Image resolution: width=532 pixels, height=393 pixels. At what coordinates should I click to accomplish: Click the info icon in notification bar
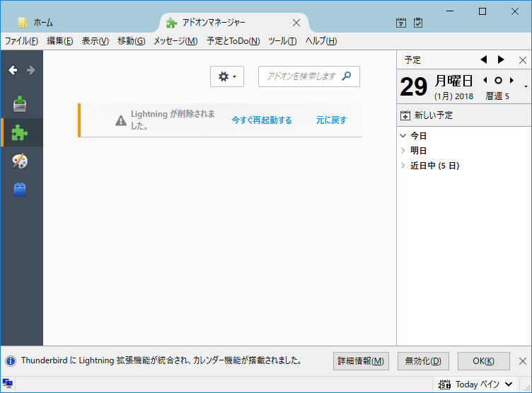(11, 360)
